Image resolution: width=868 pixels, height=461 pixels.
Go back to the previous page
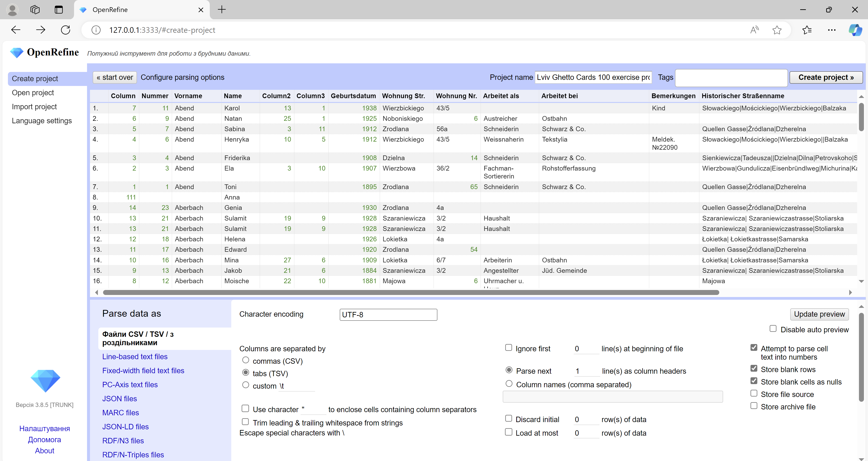pyautogui.click(x=16, y=30)
